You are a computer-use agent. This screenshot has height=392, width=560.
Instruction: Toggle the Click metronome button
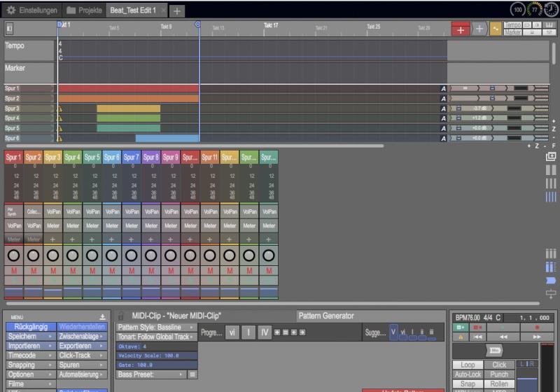point(499,365)
